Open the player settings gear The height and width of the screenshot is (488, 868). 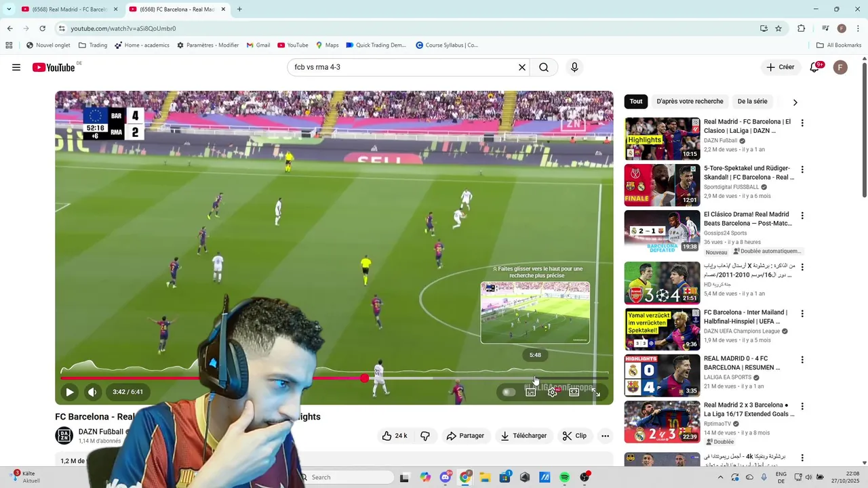click(x=553, y=392)
